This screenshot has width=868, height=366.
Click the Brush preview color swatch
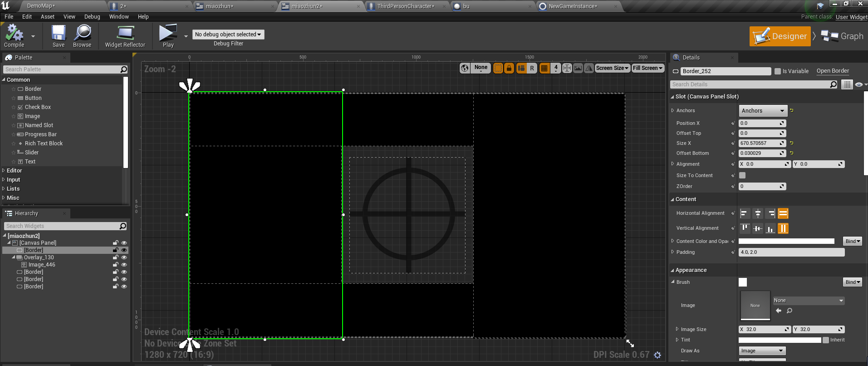[743, 282]
